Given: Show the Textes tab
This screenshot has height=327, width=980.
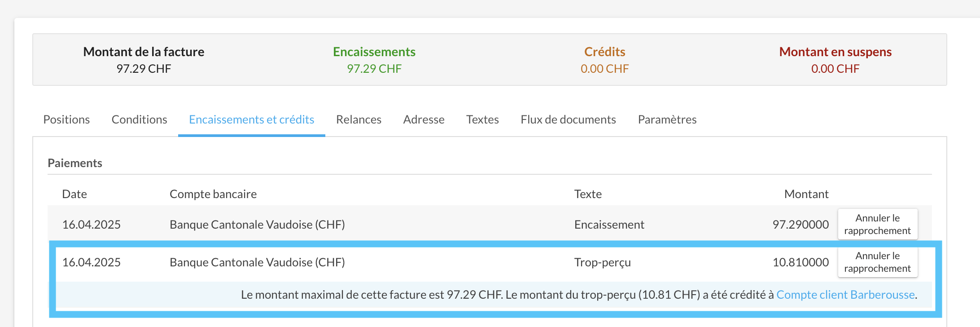Looking at the screenshot, I should coord(482,119).
